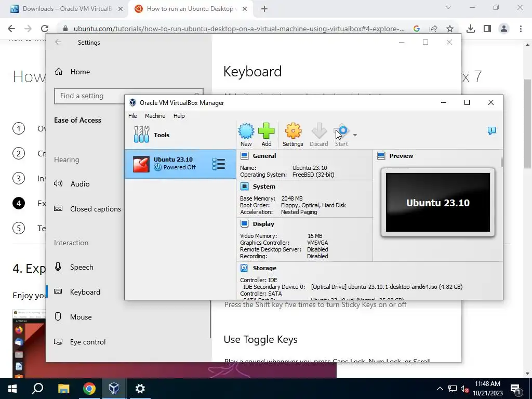Click the System section chip icon
This screenshot has width=532, height=399.
(x=244, y=187)
